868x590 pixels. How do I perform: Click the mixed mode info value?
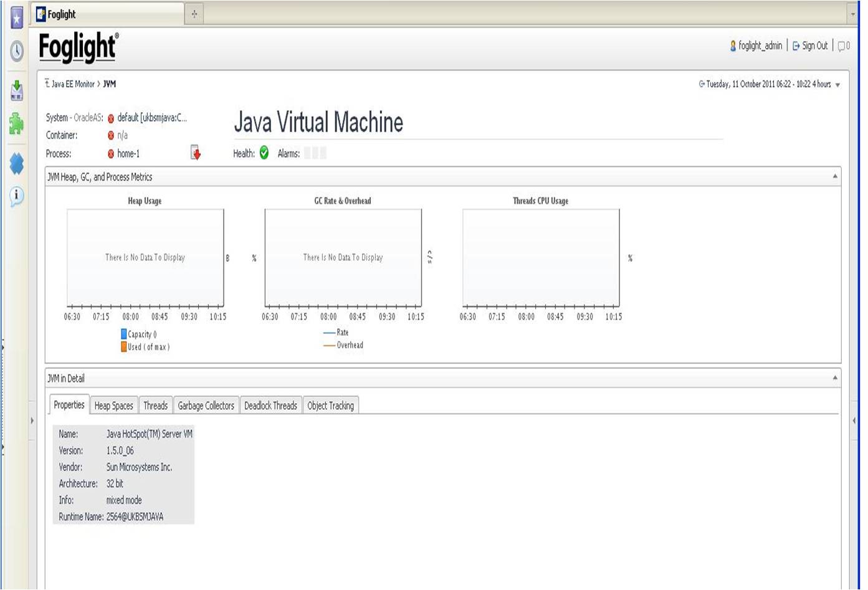point(124,500)
